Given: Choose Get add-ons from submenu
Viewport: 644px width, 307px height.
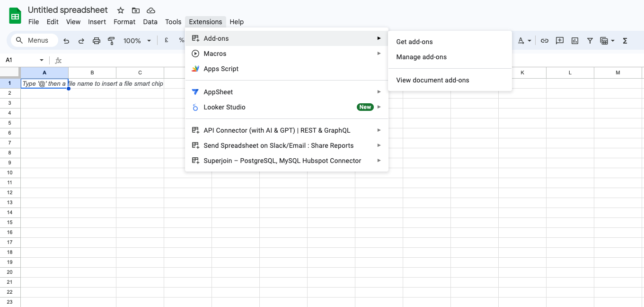Looking at the screenshot, I should coord(450,42).
